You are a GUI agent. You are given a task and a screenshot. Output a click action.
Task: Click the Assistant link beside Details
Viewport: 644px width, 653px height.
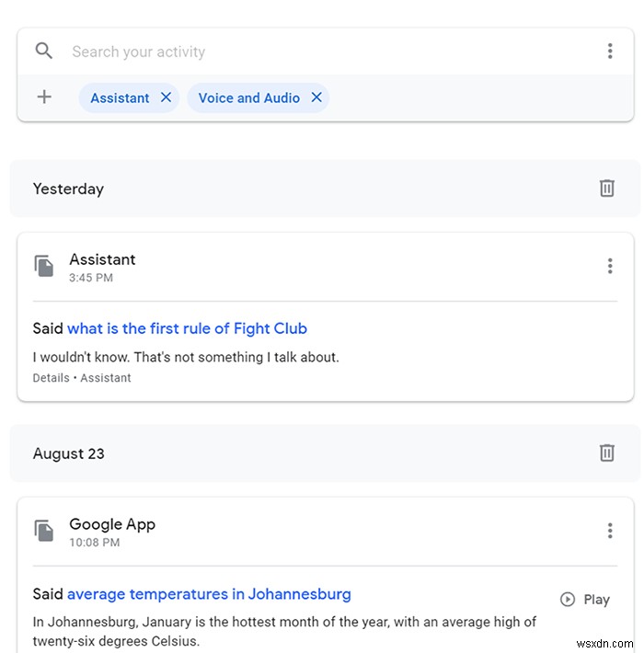(106, 378)
